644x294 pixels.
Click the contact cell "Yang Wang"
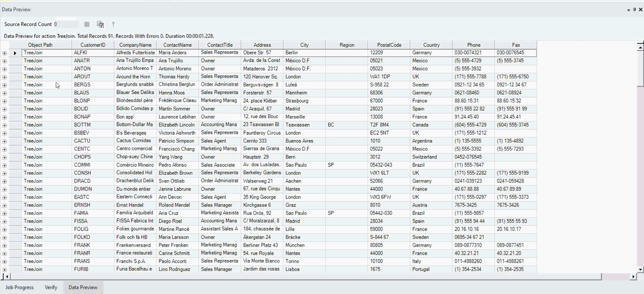pos(178,157)
